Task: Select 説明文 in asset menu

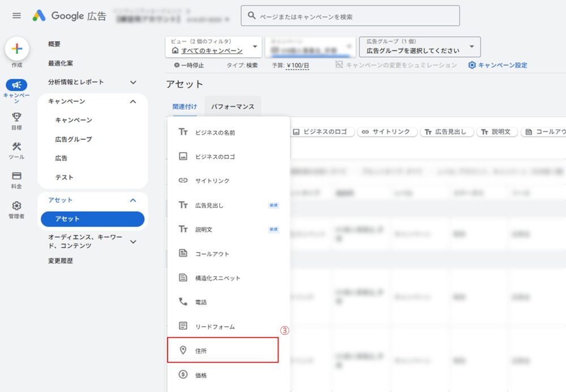Action: (x=229, y=229)
